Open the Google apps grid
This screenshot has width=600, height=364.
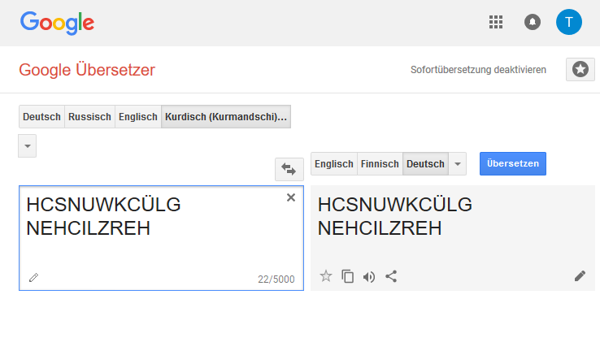[496, 22]
